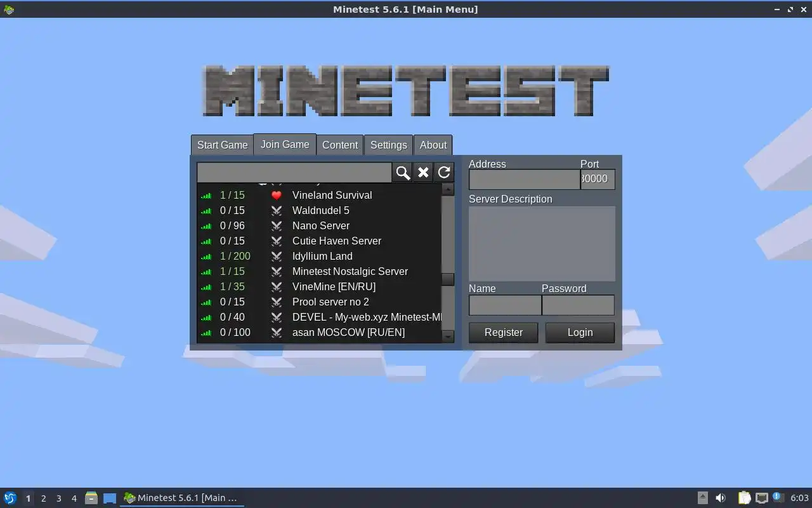Click the notification tray icon with exclamation
812x508 pixels.
778,497
